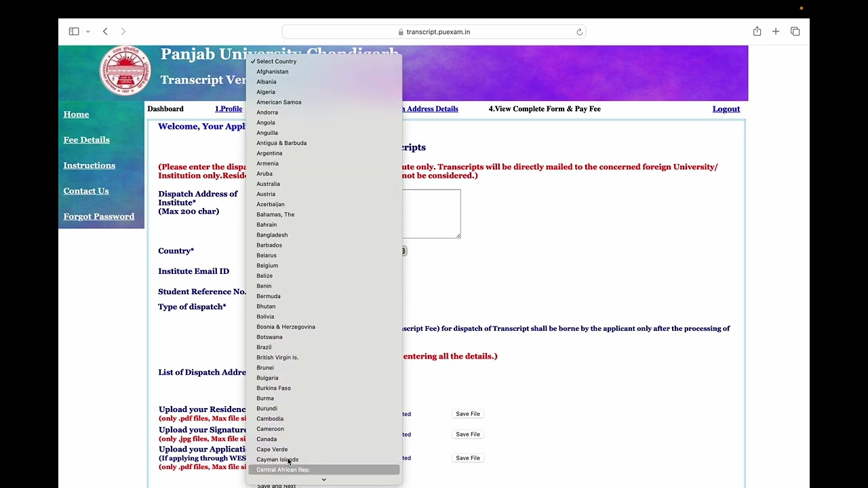
Task: Select Afghanistan from country list
Action: (x=323, y=72)
